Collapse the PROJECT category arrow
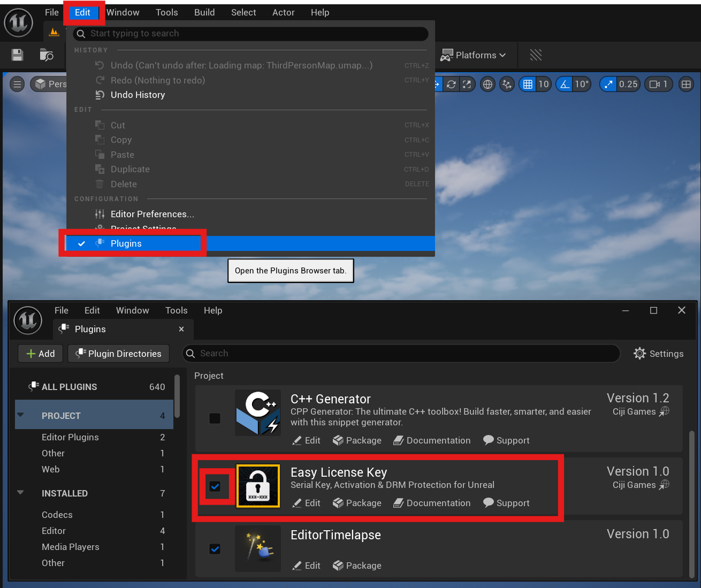 [21, 415]
